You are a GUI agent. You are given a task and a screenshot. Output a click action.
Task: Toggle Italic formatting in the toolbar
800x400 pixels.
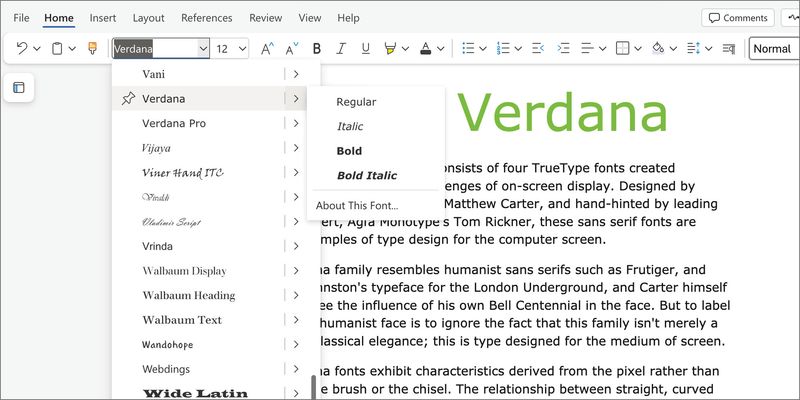click(x=341, y=48)
